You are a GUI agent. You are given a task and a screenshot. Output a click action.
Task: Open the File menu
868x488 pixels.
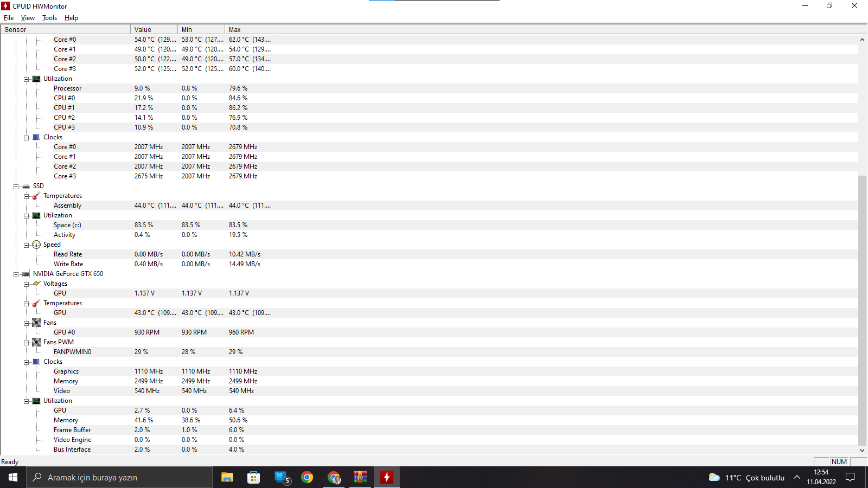point(9,18)
